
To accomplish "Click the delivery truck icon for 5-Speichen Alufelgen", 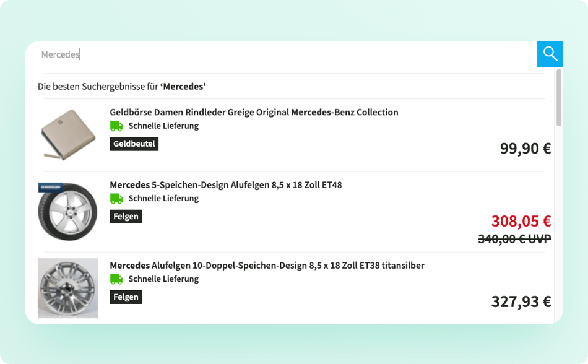I will click(x=116, y=199).
